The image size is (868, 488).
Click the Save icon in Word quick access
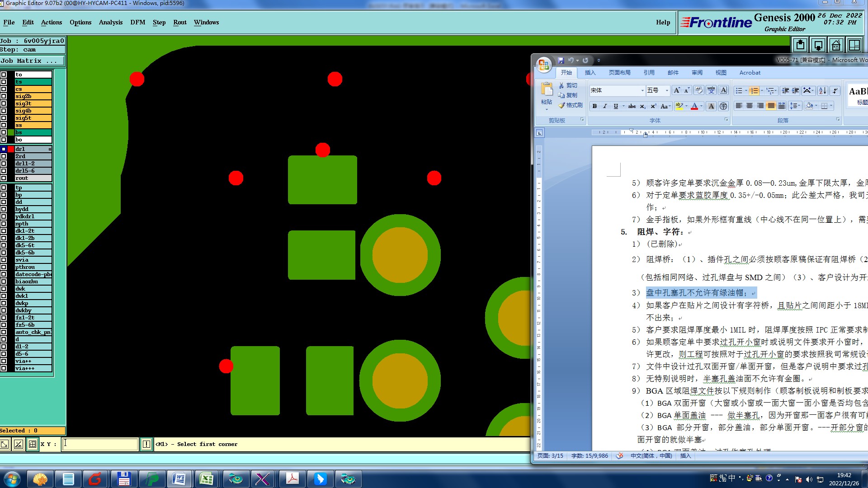tap(561, 60)
